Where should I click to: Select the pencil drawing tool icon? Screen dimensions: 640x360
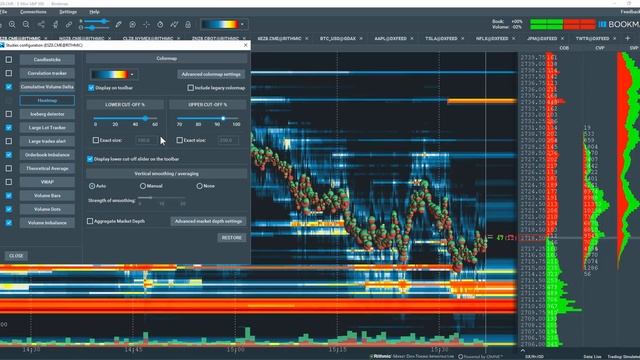pos(118,24)
